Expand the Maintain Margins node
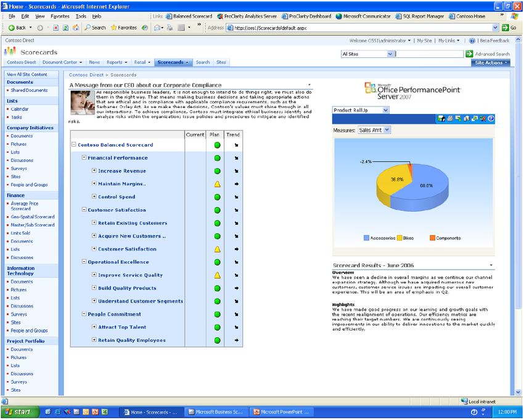Viewport: 524px width, 420px height. [94, 184]
